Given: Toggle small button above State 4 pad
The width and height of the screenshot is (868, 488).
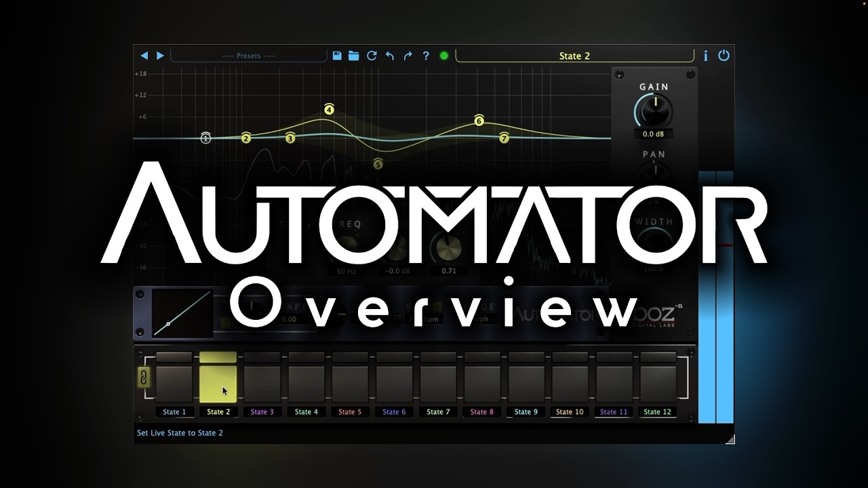Looking at the screenshot, I should [306, 357].
